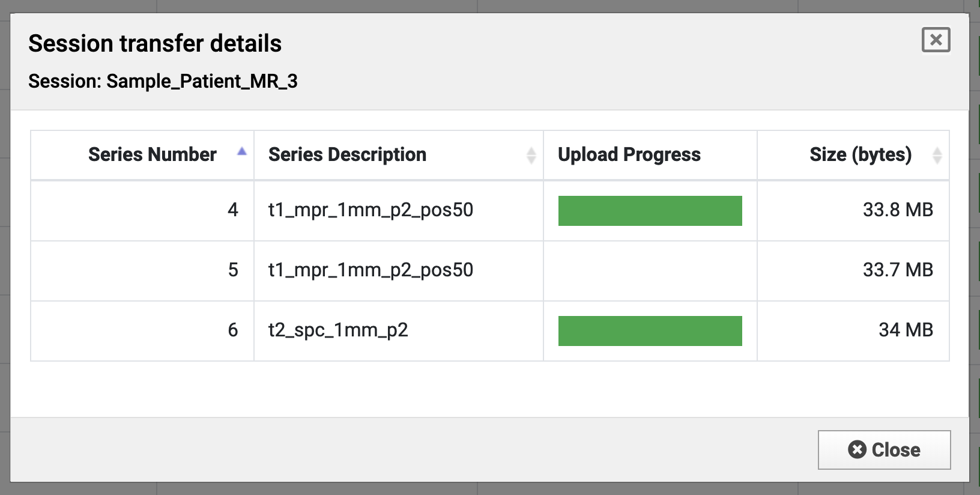
Task: Click the Upload Progress column header
Action: point(629,155)
